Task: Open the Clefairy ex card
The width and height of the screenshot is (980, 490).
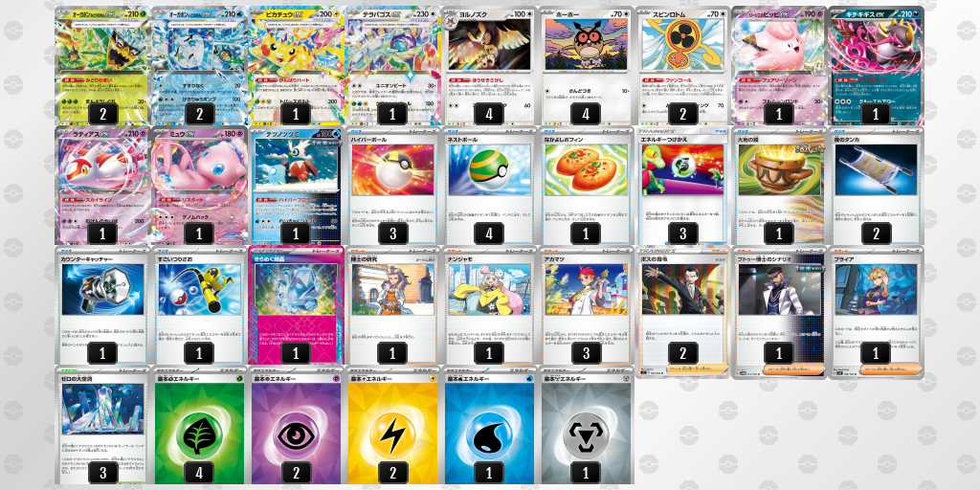Action: [779, 65]
